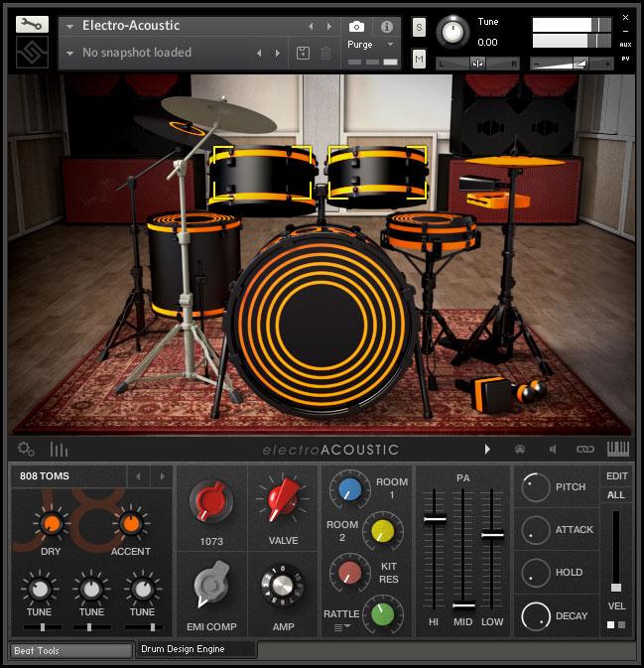Open the wrench instrument edit icon

(32, 24)
